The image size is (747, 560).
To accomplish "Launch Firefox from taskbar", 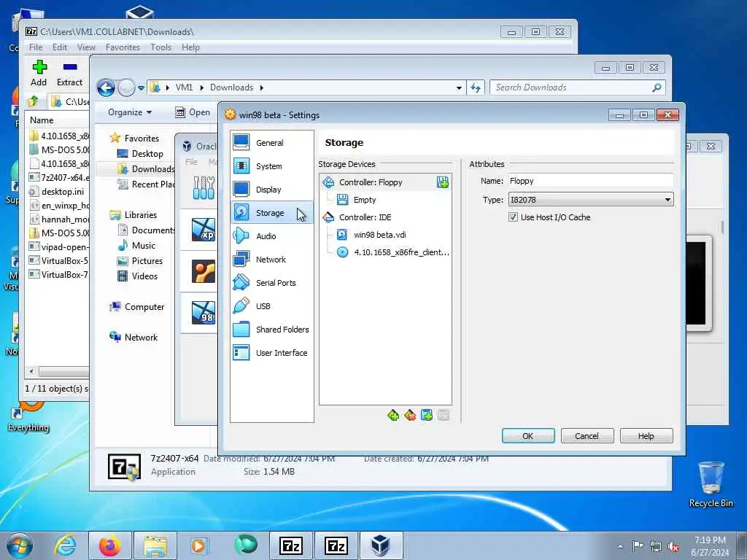I will (110, 545).
